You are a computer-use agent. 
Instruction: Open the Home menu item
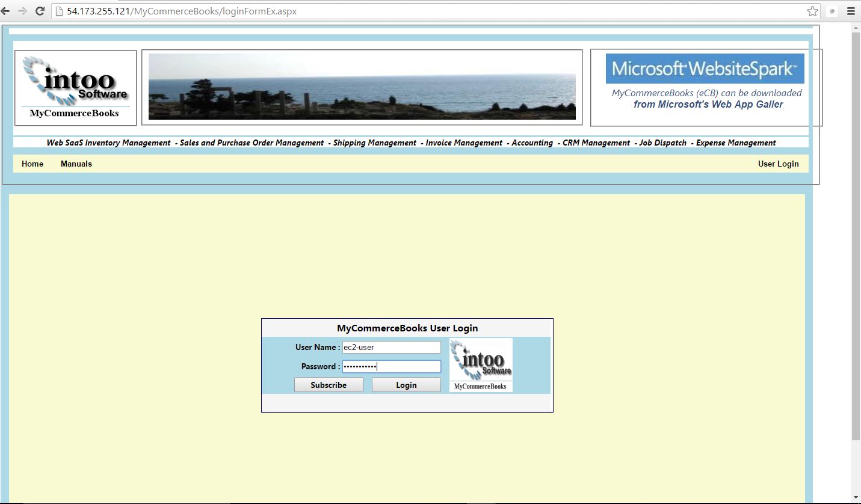pos(32,164)
